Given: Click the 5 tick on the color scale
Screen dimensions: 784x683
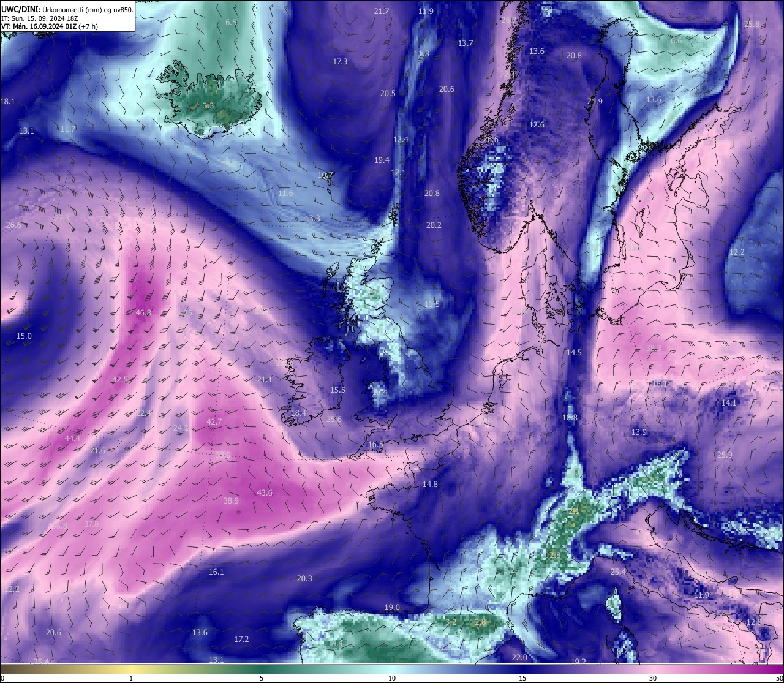Looking at the screenshot, I should 262,678.
